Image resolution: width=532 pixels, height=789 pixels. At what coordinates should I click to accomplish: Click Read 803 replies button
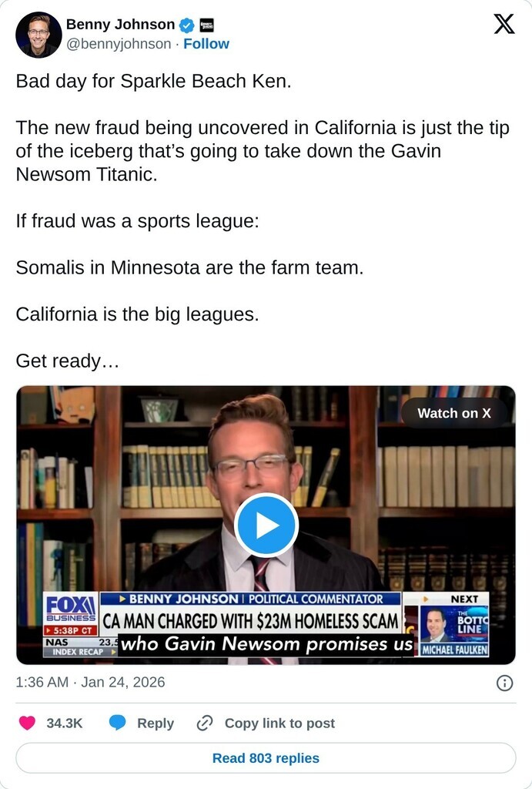[x=266, y=758]
